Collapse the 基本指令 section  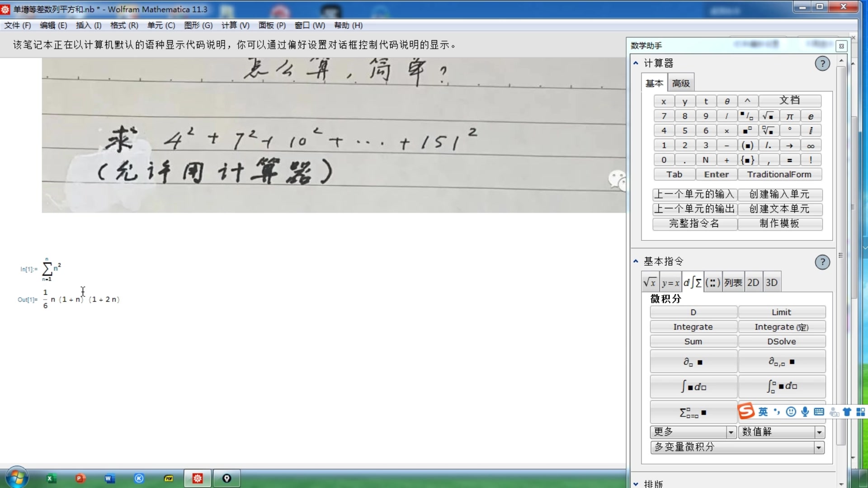[636, 262]
